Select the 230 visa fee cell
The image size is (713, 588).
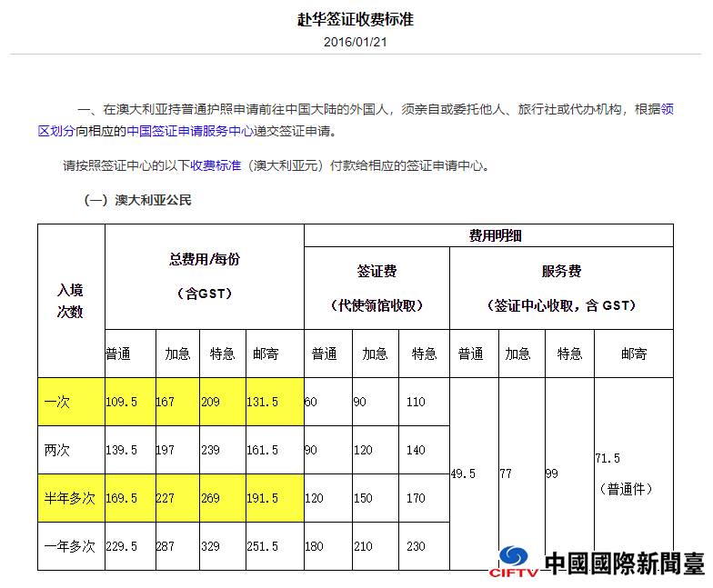[x=424, y=546]
